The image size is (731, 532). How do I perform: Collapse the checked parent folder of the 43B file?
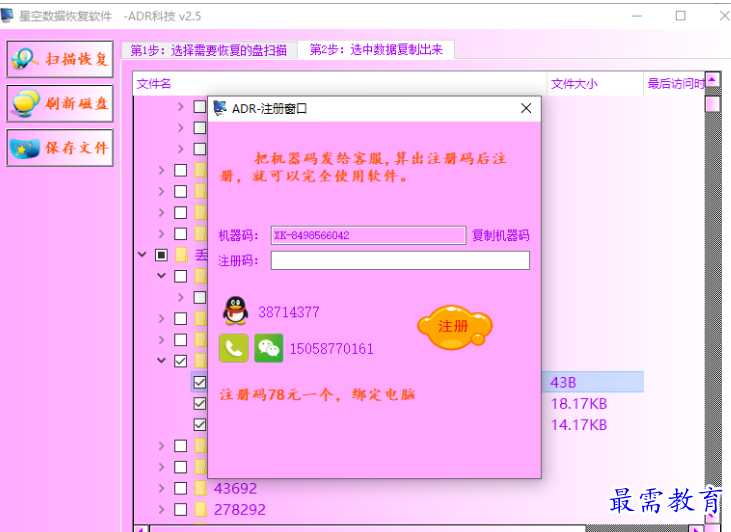pos(161,360)
